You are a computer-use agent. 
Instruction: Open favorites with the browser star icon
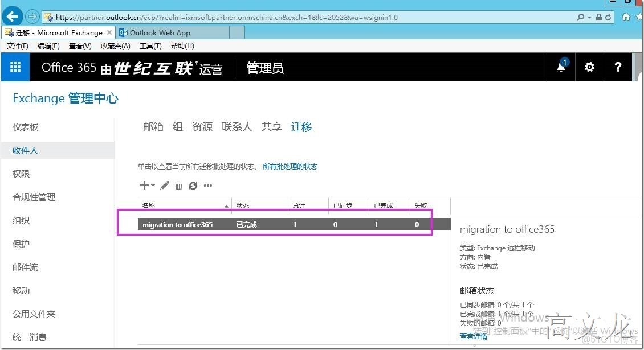[639, 17]
